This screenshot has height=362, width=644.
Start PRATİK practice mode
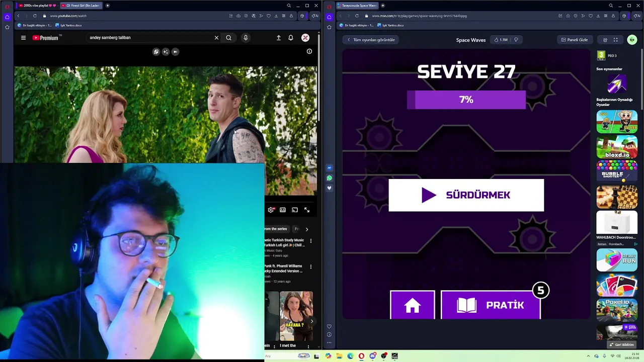tap(491, 305)
